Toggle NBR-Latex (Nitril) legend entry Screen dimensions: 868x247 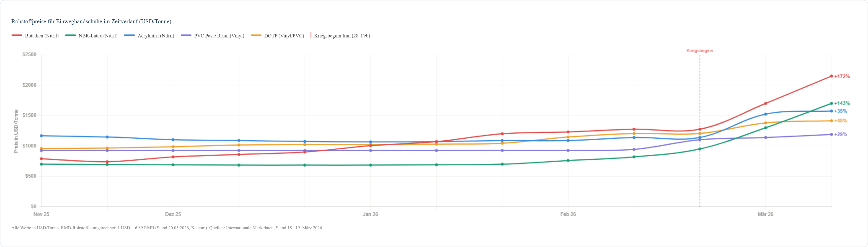[x=98, y=36]
